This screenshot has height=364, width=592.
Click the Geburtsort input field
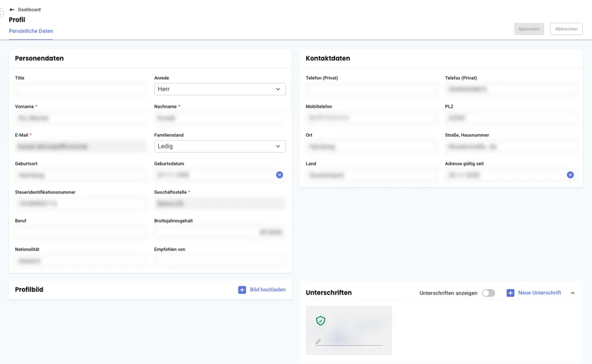[x=81, y=175]
